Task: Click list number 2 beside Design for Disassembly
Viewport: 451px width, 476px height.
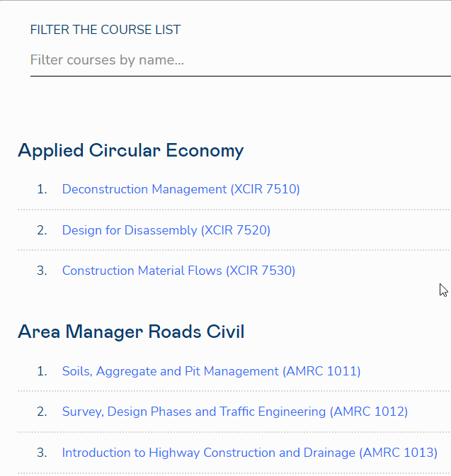Action: [42, 230]
